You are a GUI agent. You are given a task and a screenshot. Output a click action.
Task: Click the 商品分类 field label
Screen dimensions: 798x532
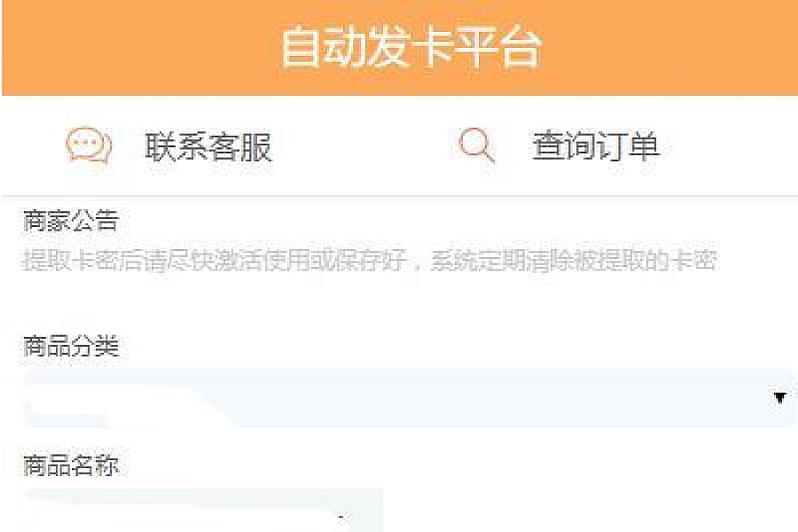(71, 346)
